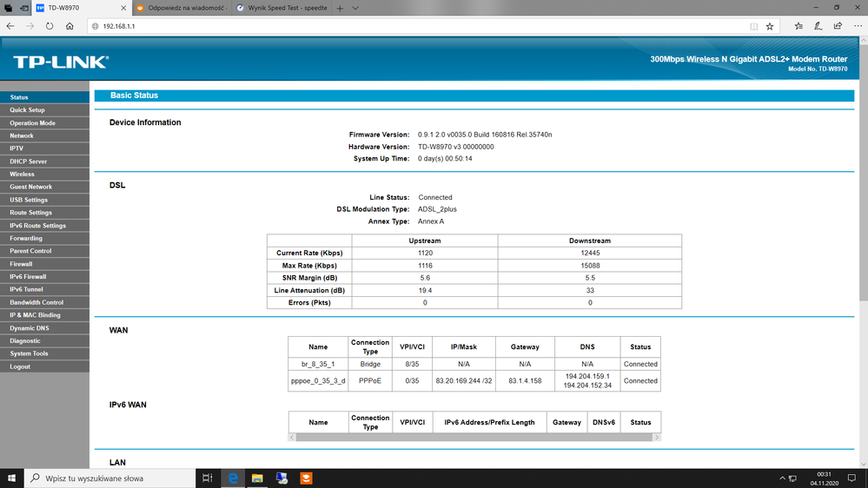Open Parent Control menu item
The image size is (868, 488).
pos(44,251)
